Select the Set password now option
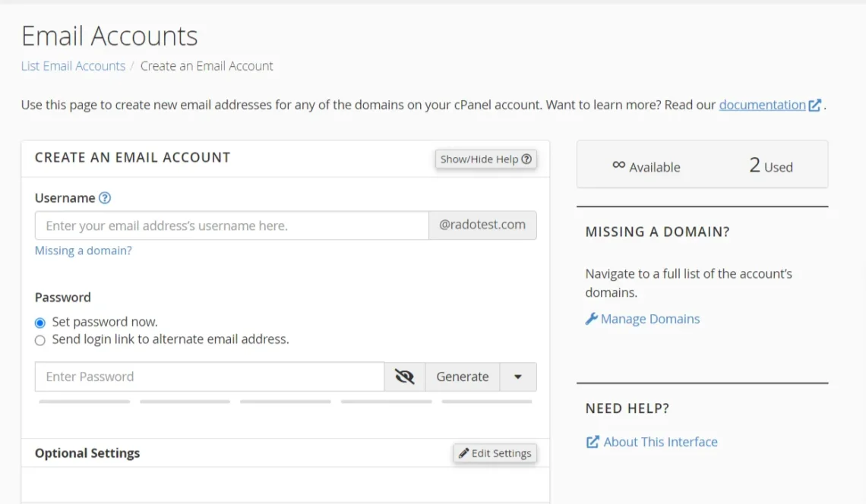 click(40, 322)
